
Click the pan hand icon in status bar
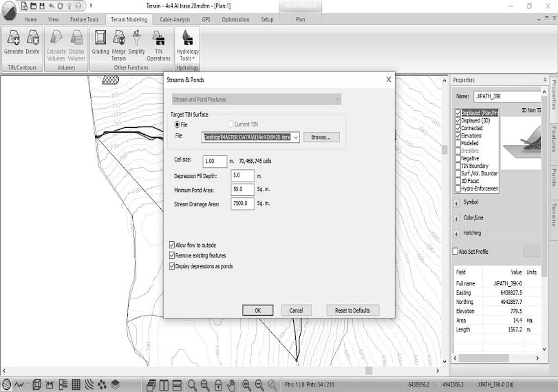[x=231, y=384]
